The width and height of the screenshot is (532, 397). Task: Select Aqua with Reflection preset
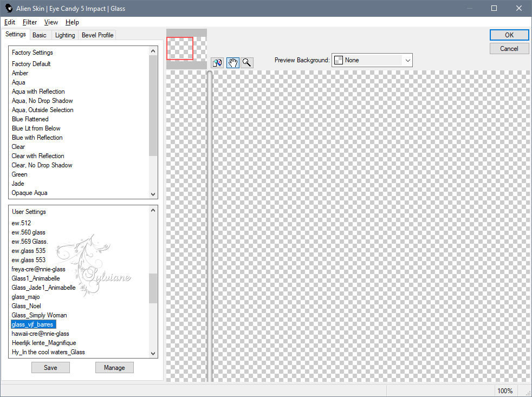[x=38, y=92]
